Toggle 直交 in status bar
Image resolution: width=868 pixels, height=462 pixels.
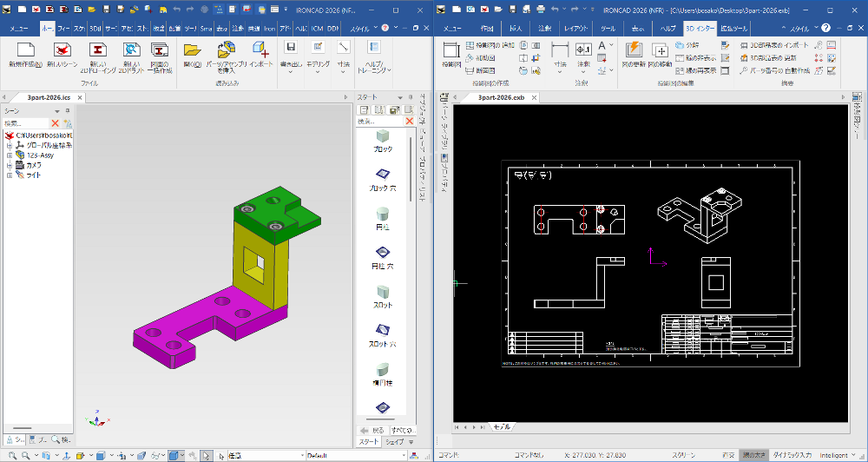[x=730, y=455]
